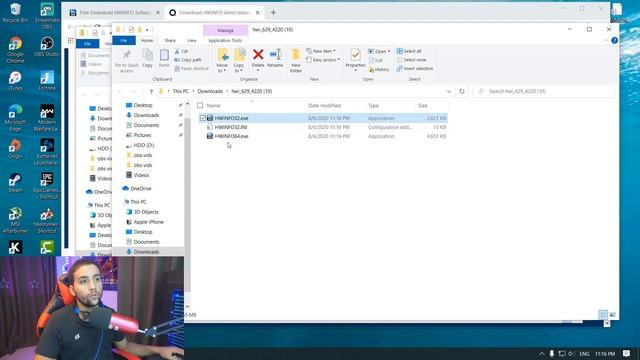Sort files by Name column header
The image size is (640, 360).
point(213,105)
